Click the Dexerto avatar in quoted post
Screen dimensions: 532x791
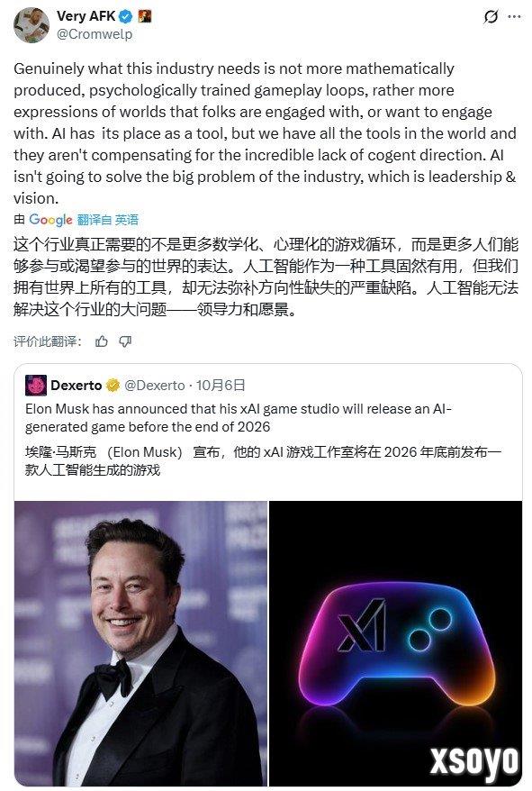click(x=36, y=386)
